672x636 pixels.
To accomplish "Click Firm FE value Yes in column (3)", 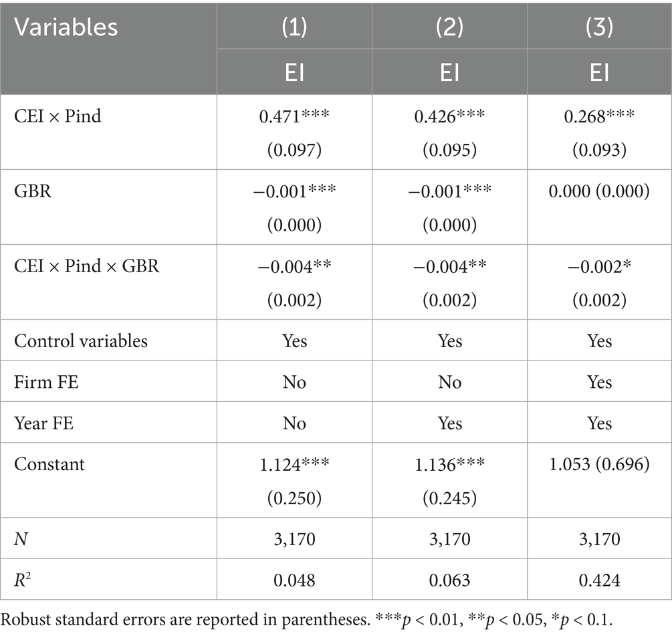I will click(599, 382).
